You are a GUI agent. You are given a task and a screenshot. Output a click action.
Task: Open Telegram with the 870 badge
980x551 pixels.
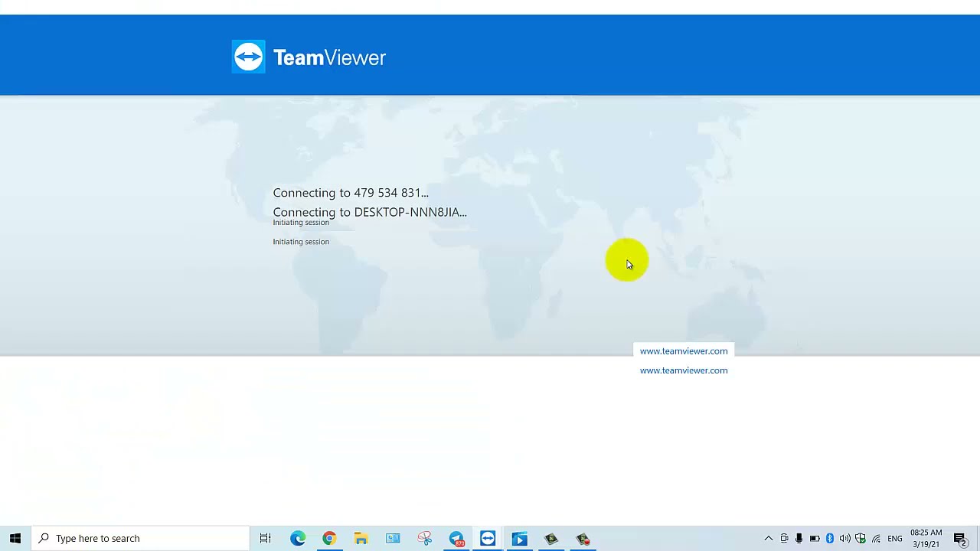(x=456, y=539)
